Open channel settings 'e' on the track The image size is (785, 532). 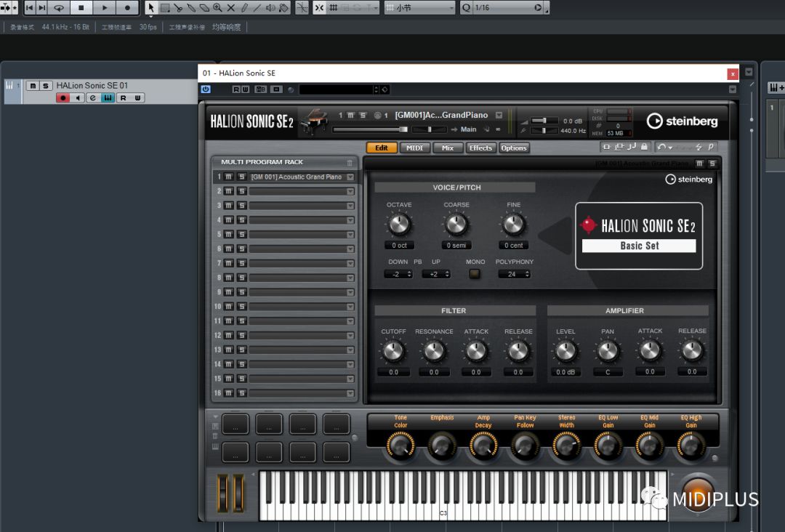point(92,97)
